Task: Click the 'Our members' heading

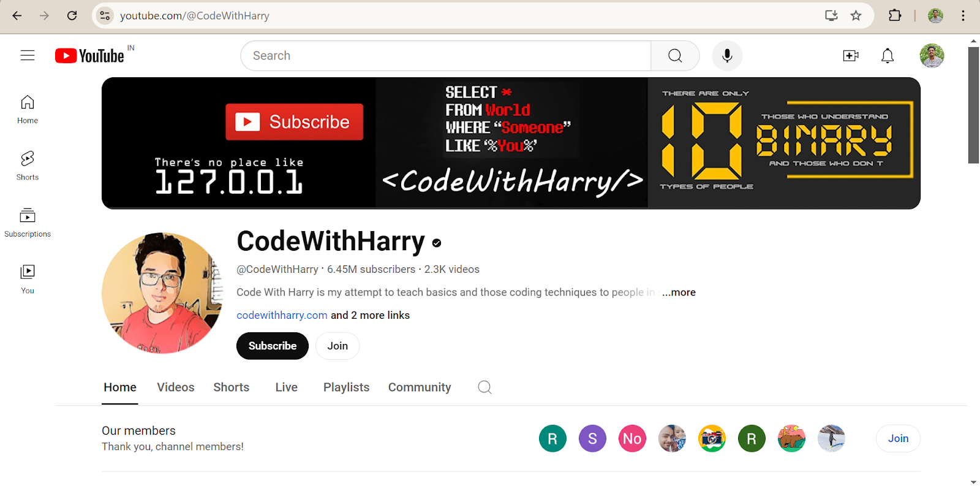Action: click(x=138, y=430)
